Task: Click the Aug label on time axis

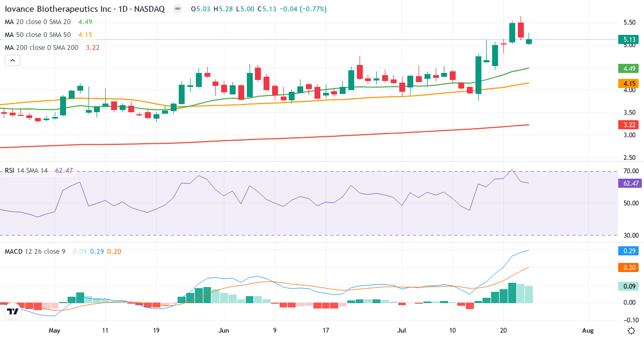Action: 588,330
